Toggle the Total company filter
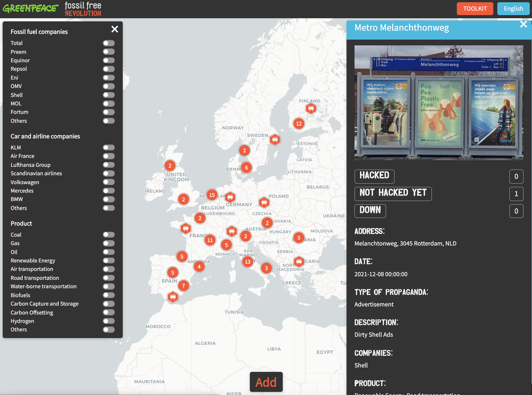Image resolution: width=532 pixels, height=395 pixels. click(109, 43)
